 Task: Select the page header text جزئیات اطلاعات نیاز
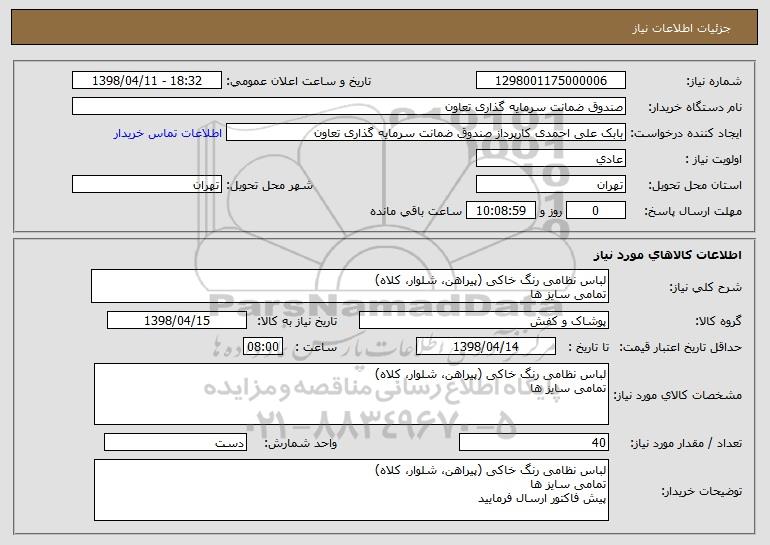tap(681, 28)
